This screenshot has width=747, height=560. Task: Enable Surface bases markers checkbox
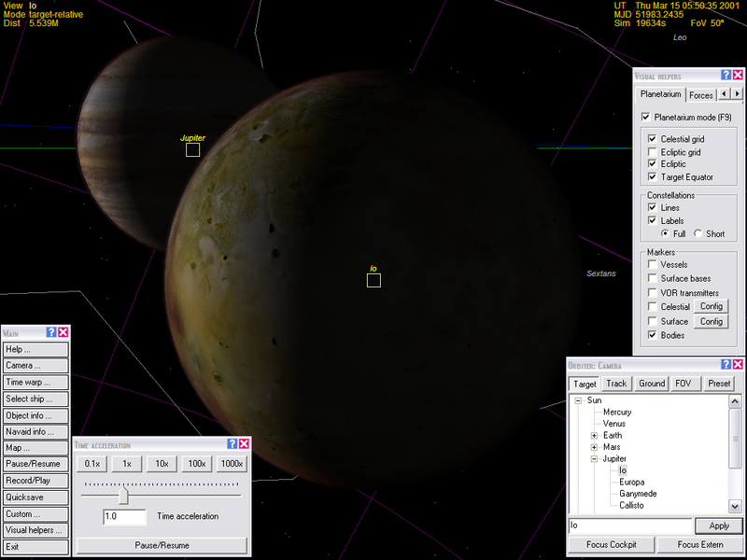click(x=653, y=278)
